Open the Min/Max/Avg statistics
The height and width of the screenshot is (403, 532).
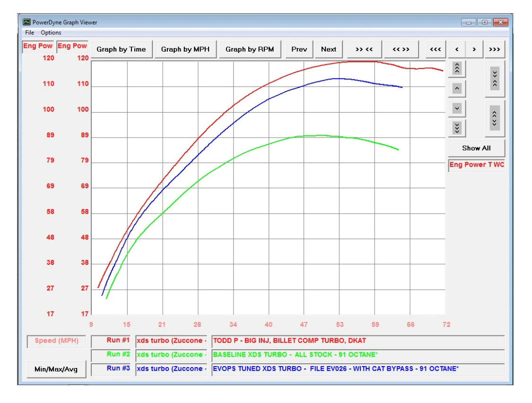57,369
